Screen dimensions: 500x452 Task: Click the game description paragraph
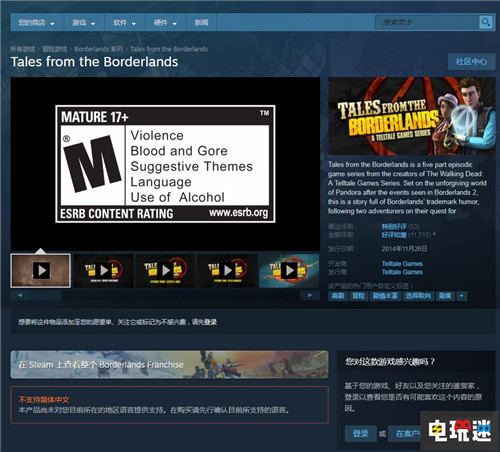tap(407, 188)
